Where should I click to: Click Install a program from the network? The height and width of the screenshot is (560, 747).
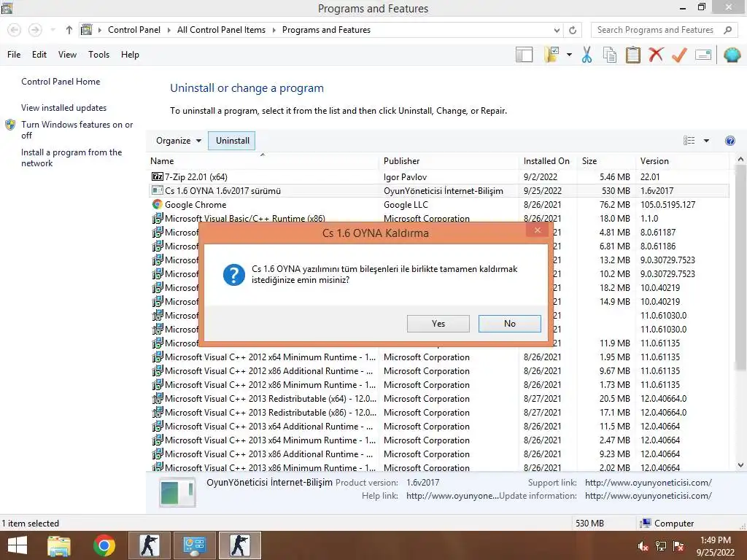click(x=71, y=157)
